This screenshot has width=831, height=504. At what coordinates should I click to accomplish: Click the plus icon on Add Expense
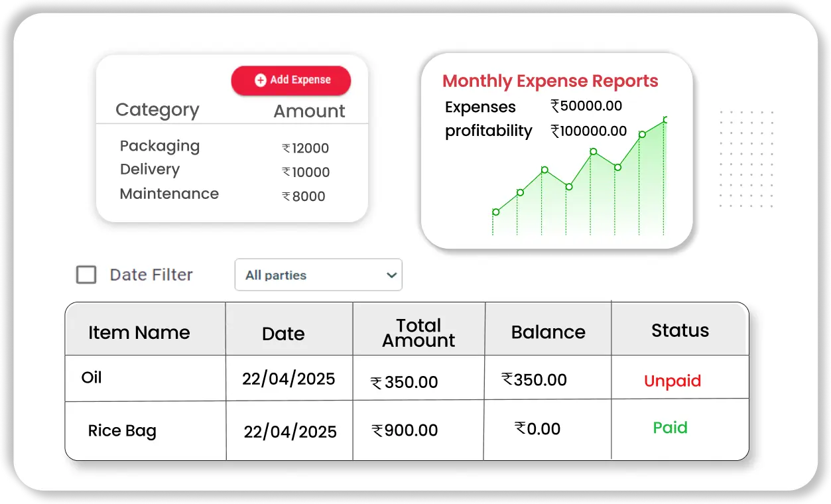point(261,80)
